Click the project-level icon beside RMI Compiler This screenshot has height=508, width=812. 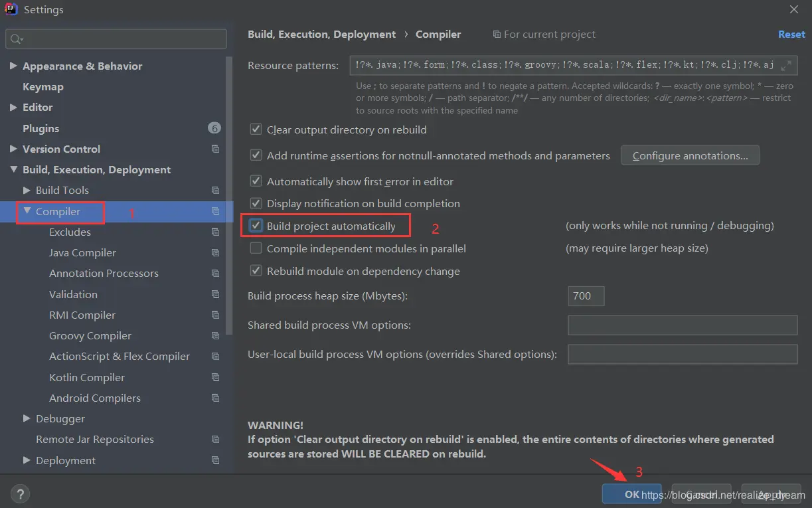point(215,315)
